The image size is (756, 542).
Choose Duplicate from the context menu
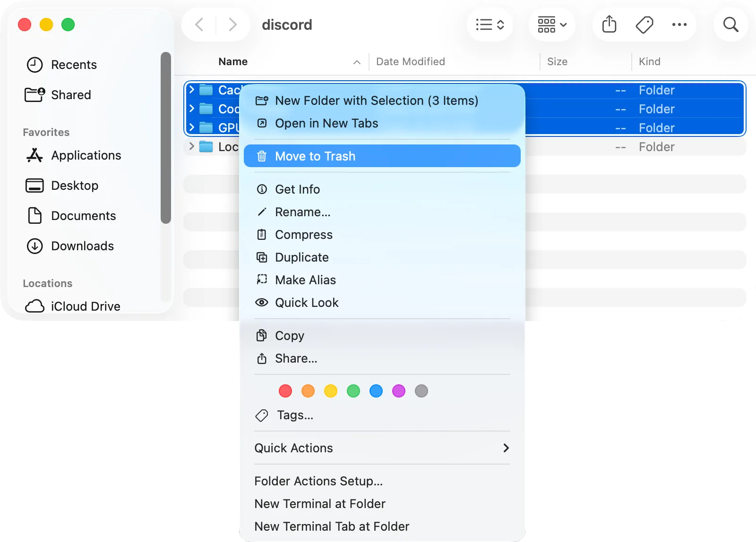click(382, 257)
